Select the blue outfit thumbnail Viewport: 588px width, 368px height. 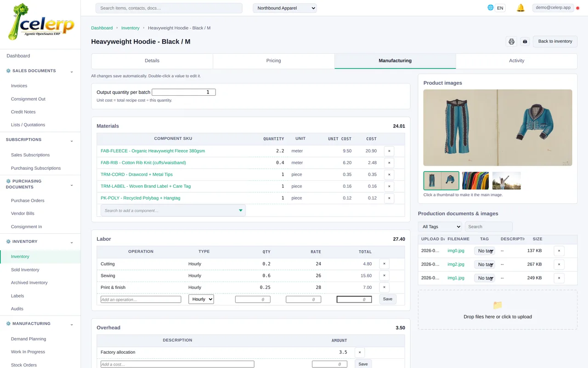point(441,181)
